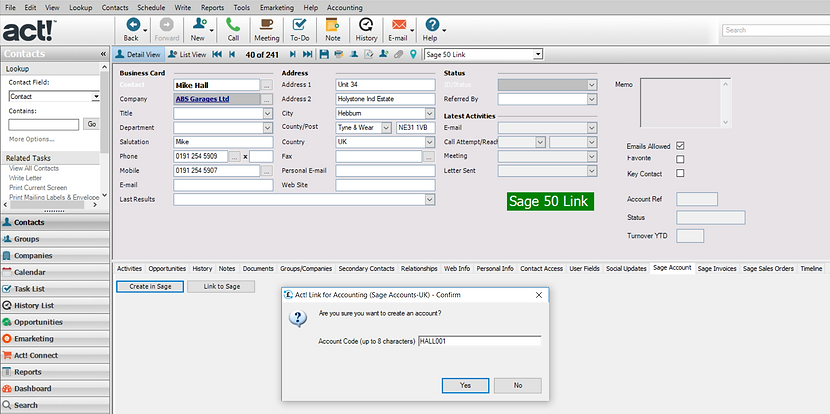
Task: Select Detail View
Action: point(138,54)
